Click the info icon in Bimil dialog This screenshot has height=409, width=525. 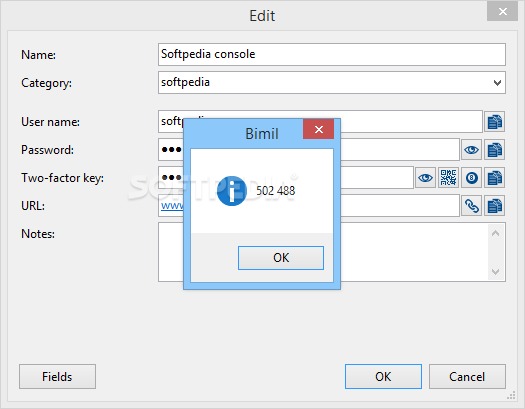(232, 191)
